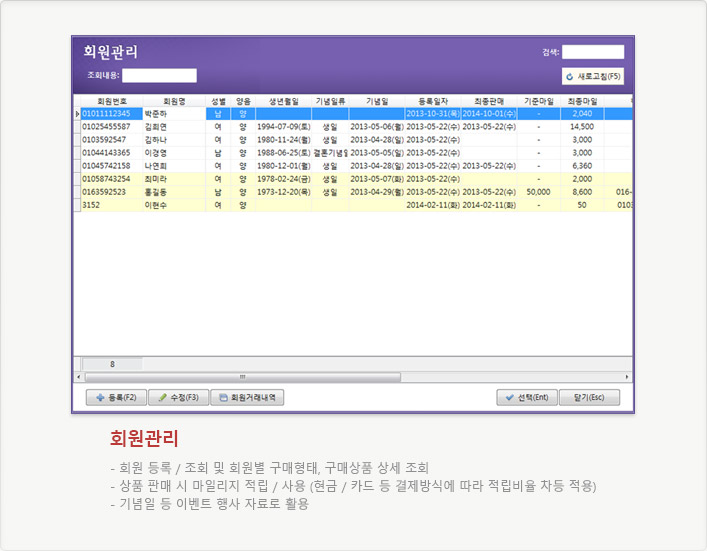Click anniversary date 2013-05-07(화)
This screenshot has width=707, height=551.
tap(377, 179)
